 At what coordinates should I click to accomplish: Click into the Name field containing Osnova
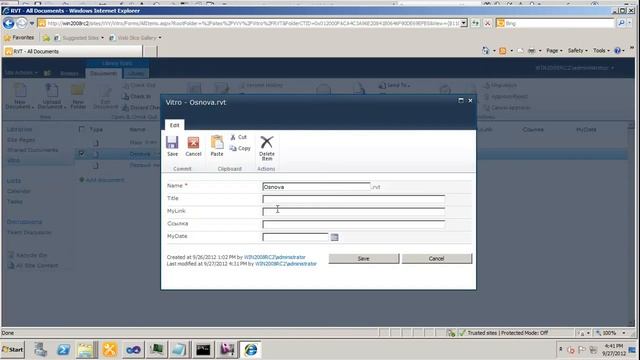pos(316,187)
